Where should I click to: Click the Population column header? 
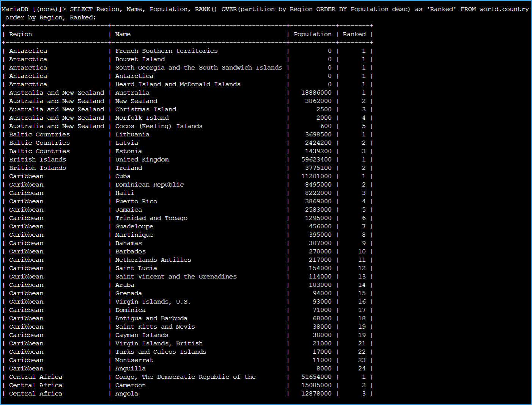[312, 34]
